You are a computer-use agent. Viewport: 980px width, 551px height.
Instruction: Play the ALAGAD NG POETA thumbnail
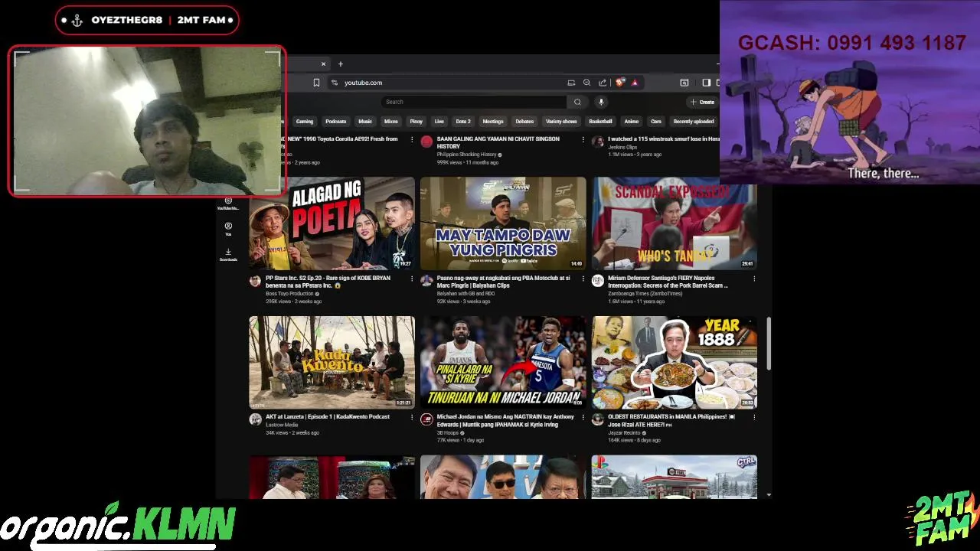(x=332, y=223)
